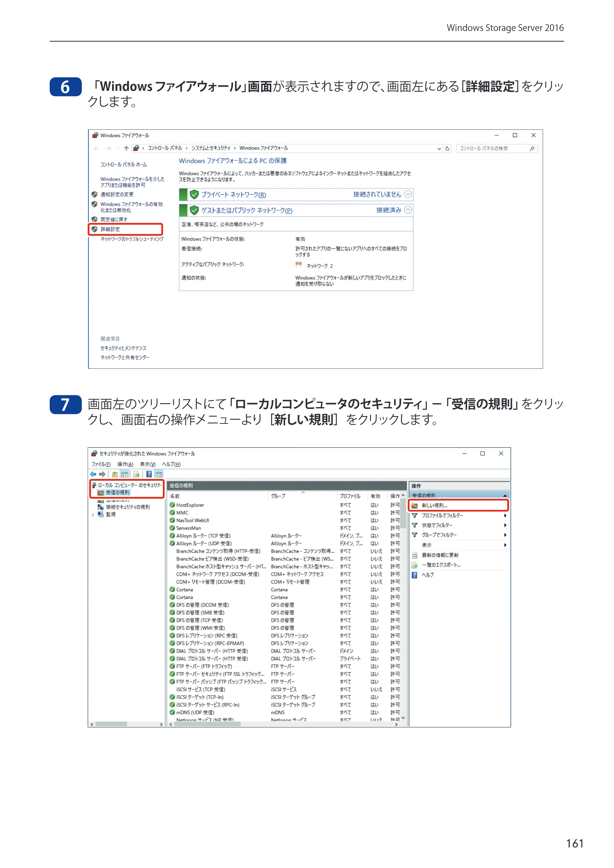Open the 操作(A) menu
The width and height of the screenshot is (614, 868).
click(125, 464)
